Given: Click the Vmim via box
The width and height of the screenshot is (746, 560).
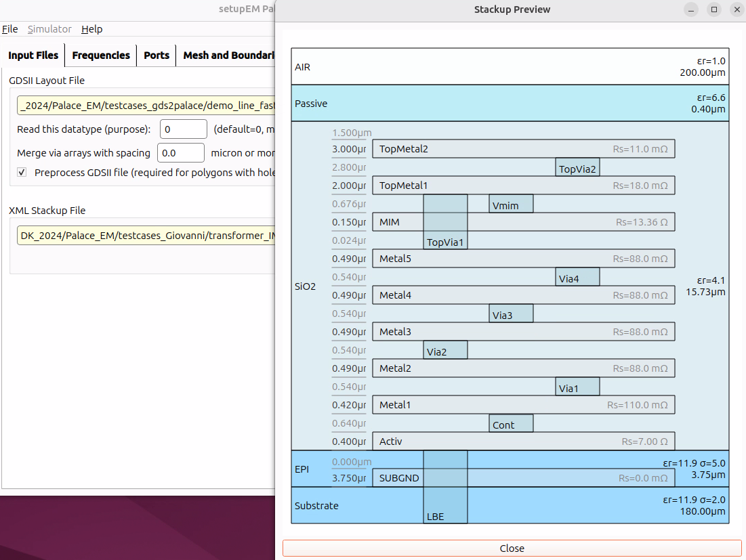Looking at the screenshot, I should click(x=511, y=204).
